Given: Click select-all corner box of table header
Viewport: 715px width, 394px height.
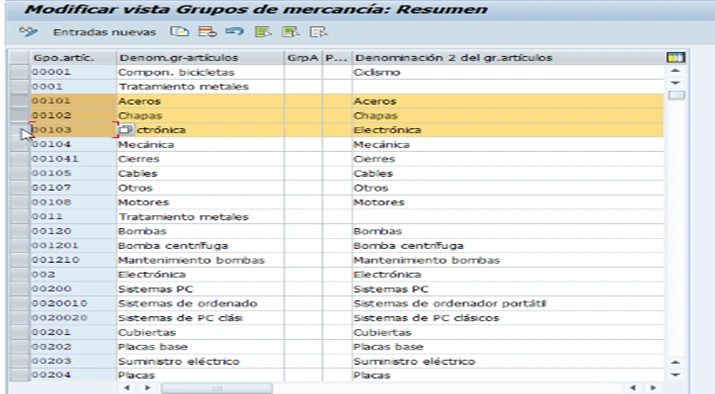Looking at the screenshot, I should coord(20,57).
